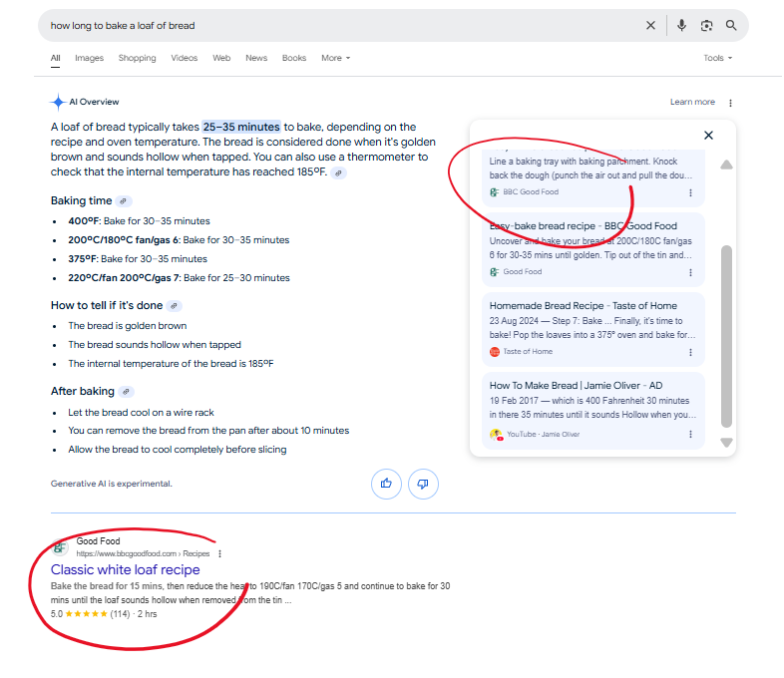
Task: Click the highlighted 25–35 minutes text
Action: (241, 127)
